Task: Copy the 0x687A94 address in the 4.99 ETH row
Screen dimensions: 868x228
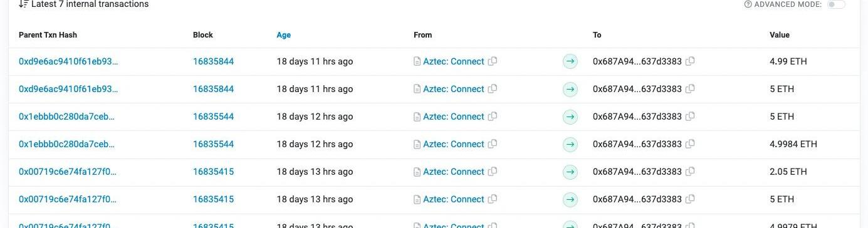Action: (690, 61)
